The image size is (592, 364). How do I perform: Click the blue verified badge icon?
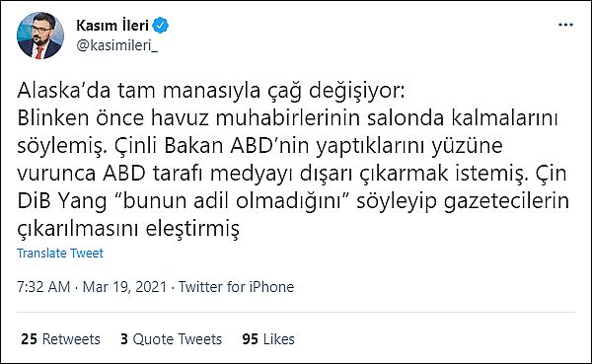[x=161, y=26]
